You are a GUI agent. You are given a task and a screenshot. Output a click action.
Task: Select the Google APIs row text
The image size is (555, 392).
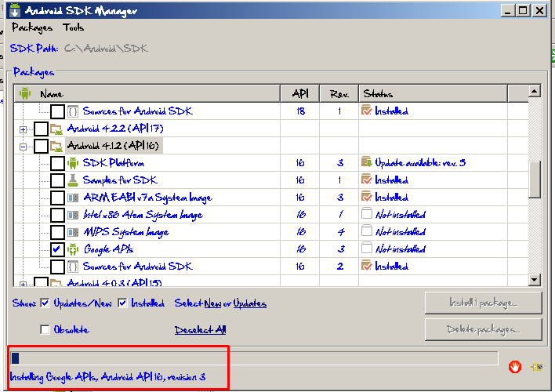pos(108,249)
